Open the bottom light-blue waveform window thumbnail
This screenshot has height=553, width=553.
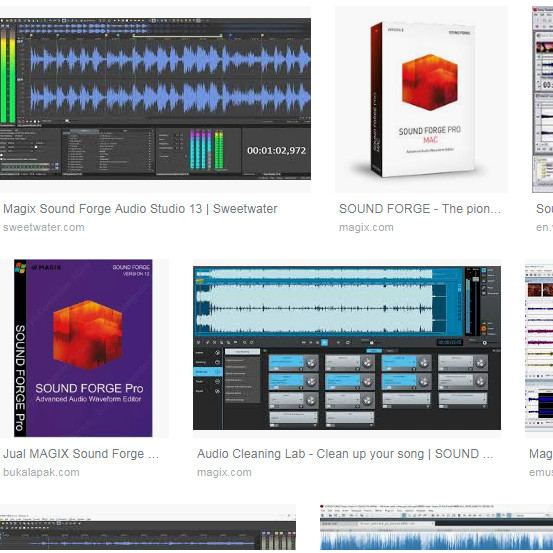pyautogui.click(x=436, y=527)
